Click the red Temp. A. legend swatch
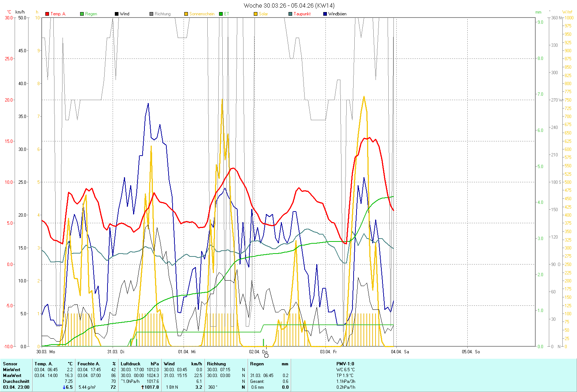Screen dimensions: 577x392 47,14
